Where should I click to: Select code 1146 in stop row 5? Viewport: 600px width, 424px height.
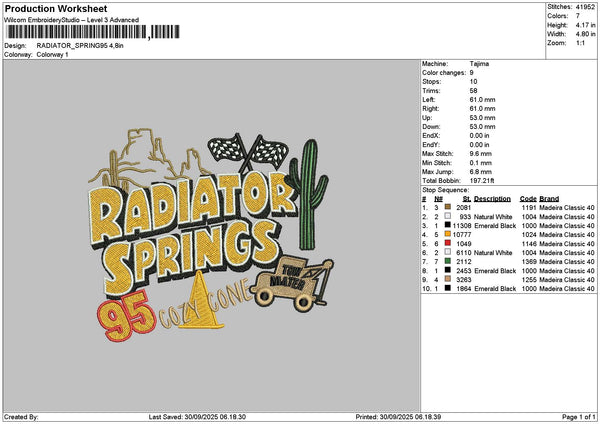(x=529, y=243)
